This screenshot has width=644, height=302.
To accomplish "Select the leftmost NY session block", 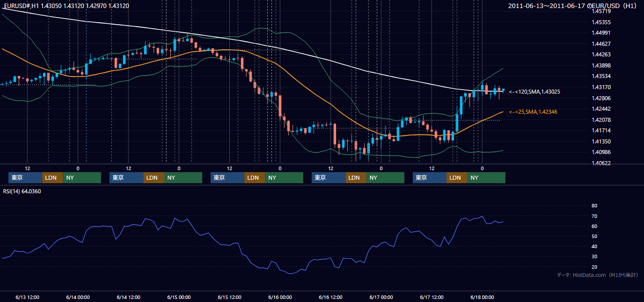I will (82, 178).
